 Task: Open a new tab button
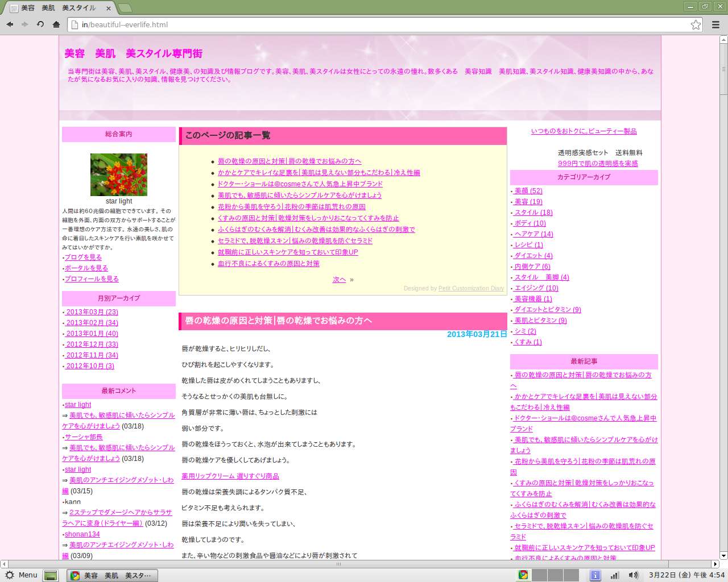coord(125,8)
